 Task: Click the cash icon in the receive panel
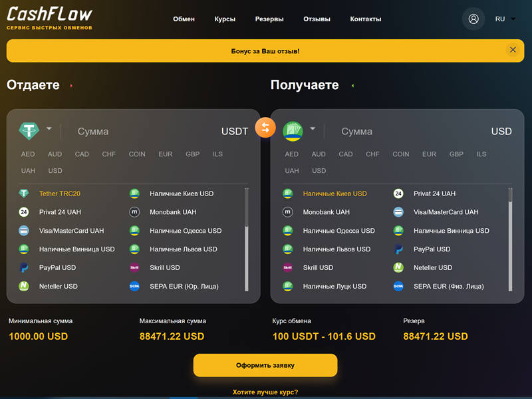click(x=293, y=131)
